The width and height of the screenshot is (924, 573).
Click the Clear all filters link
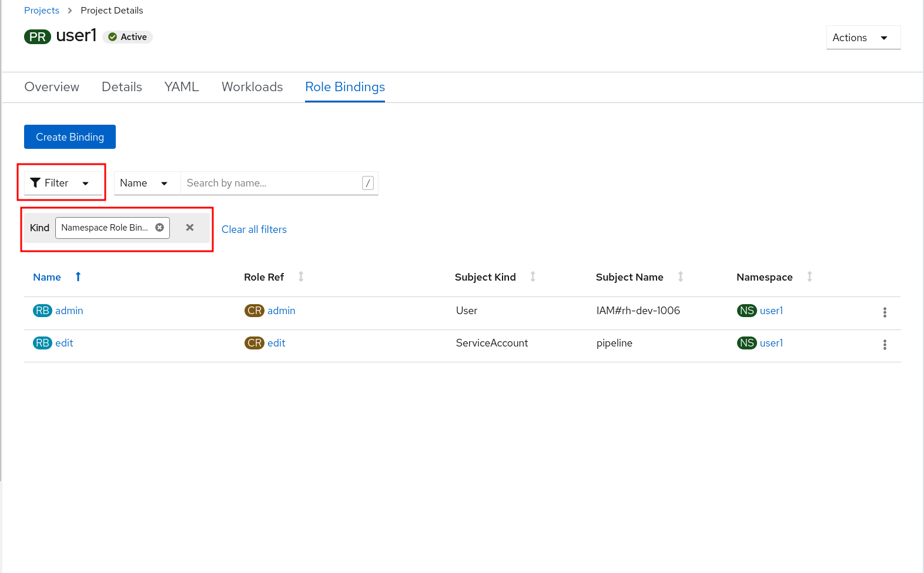[x=254, y=229]
